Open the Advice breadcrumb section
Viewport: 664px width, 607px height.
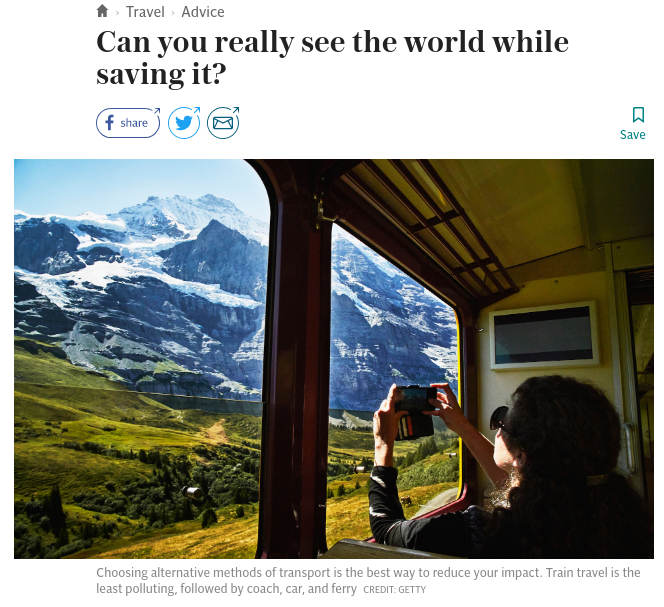[x=203, y=12]
